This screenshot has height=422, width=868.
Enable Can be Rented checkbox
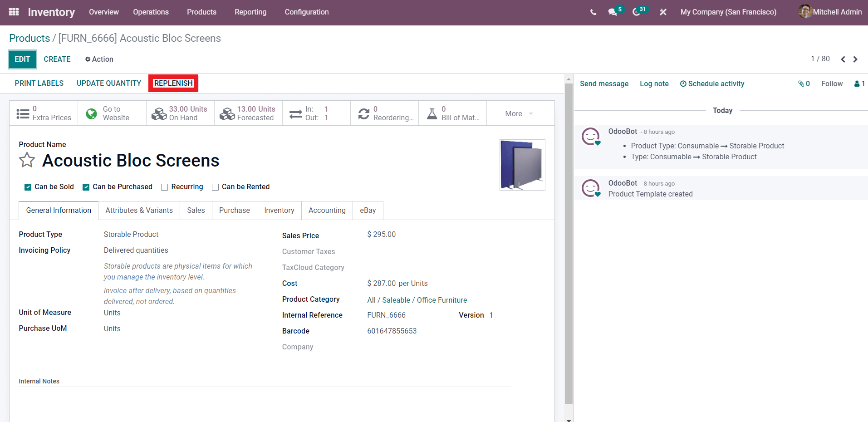(x=216, y=187)
